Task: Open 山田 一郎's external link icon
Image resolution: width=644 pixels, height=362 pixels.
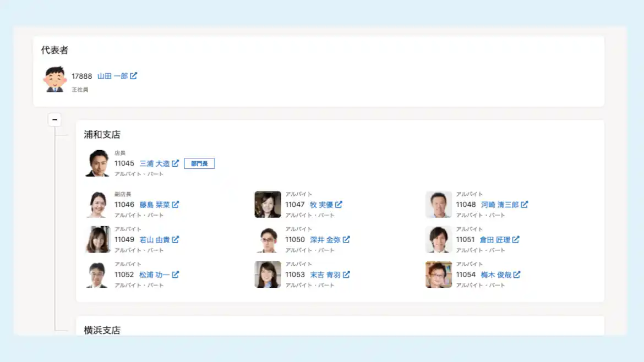Action: click(x=134, y=76)
